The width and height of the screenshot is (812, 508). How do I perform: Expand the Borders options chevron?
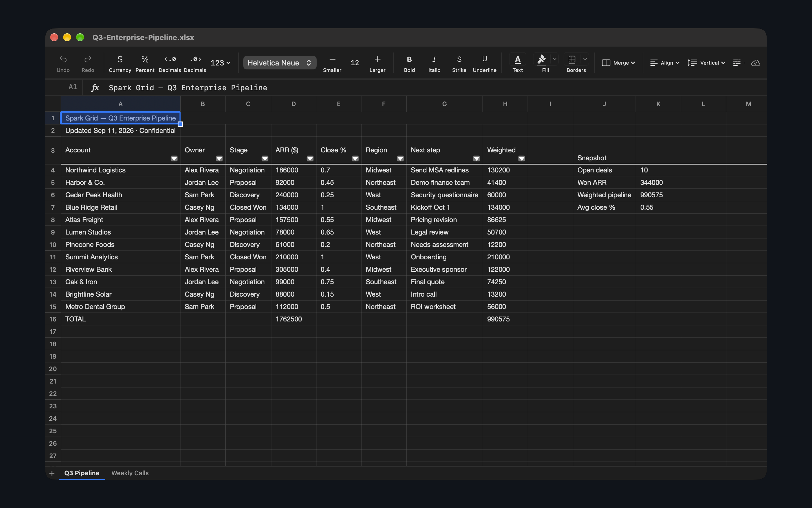[585, 59]
